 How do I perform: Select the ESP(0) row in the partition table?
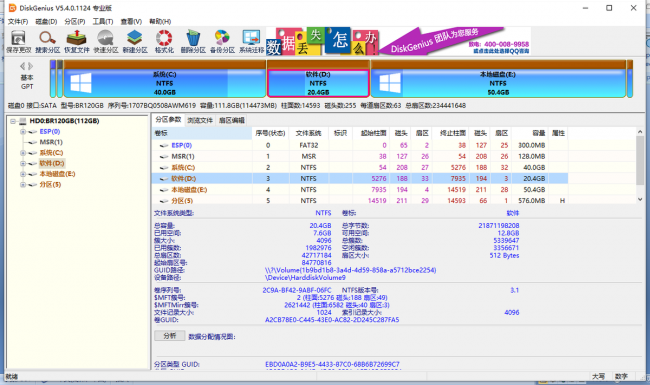[x=359, y=145]
